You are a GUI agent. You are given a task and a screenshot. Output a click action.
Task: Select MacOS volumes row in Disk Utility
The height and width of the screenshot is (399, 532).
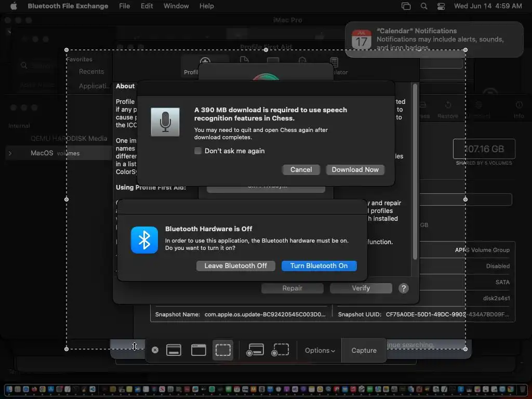58,153
